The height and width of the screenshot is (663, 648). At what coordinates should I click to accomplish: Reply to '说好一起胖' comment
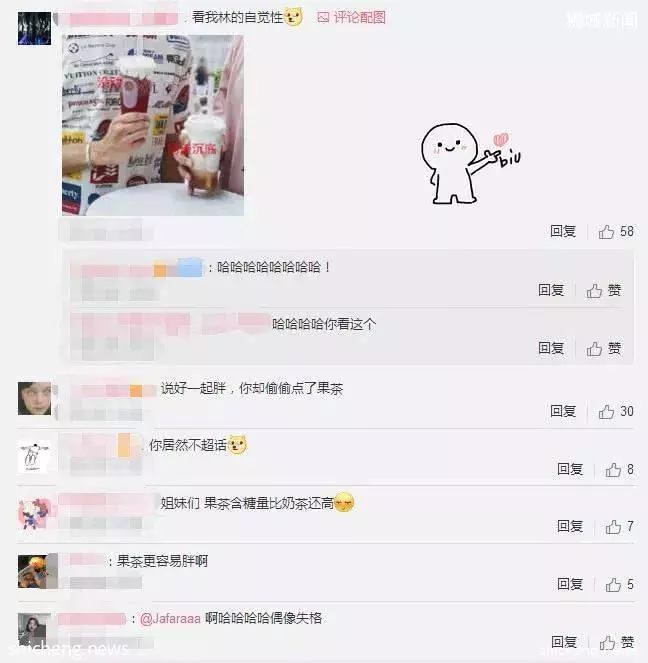click(x=563, y=411)
